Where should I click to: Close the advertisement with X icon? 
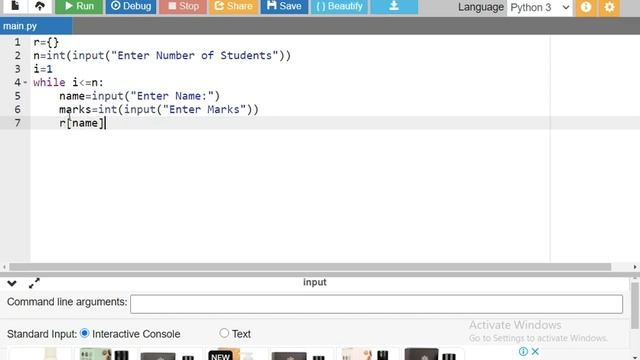(x=535, y=351)
